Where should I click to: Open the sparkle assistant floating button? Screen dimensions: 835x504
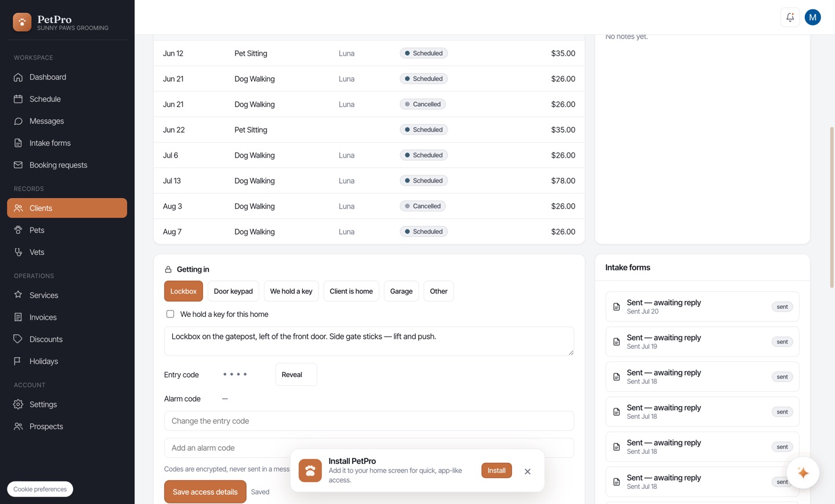[x=803, y=473]
